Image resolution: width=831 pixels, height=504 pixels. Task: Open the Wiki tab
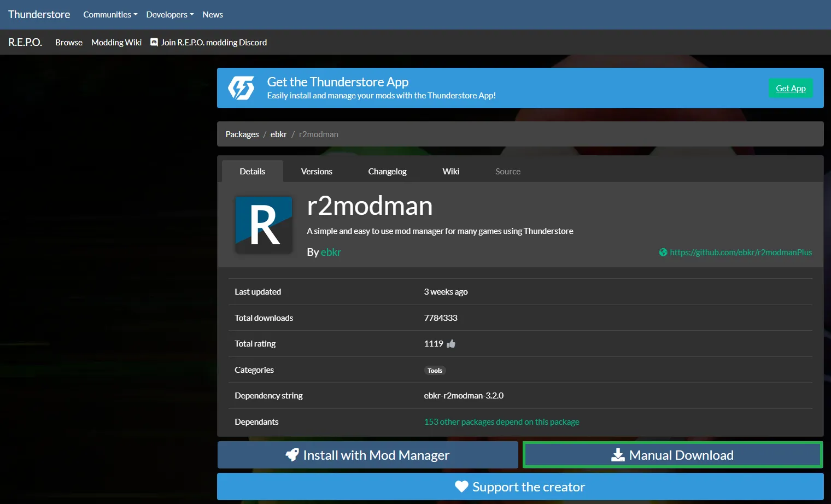coord(451,171)
